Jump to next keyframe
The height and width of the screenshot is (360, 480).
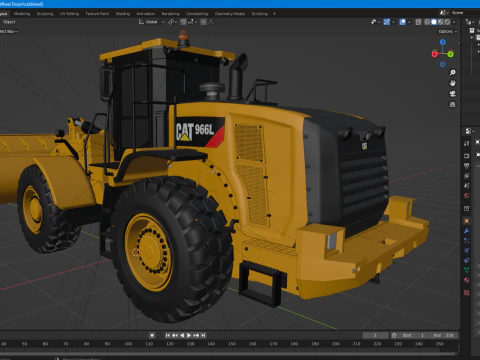tap(196, 335)
